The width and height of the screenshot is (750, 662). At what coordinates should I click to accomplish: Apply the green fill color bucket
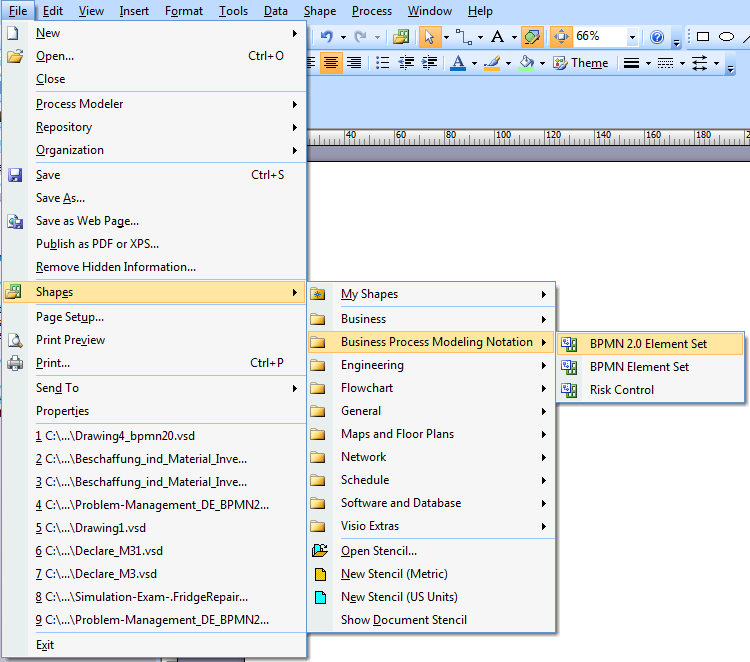click(x=526, y=63)
